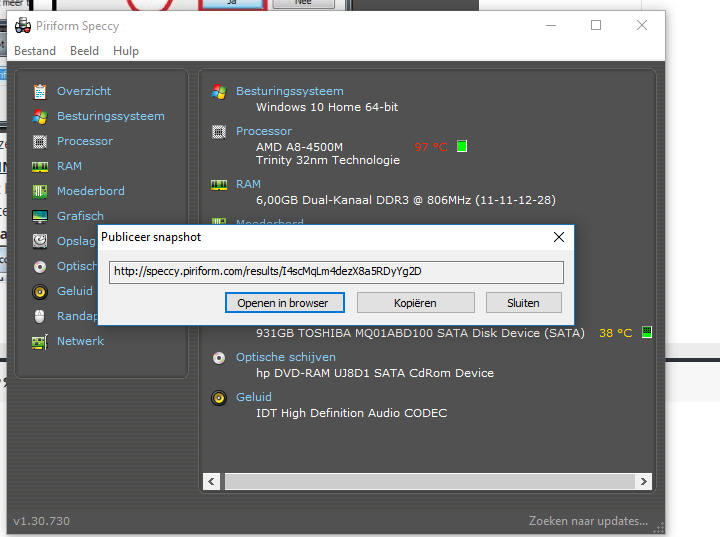This screenshot has width=720, height=537.
Task: Open the Grafisch sidebar entry
Action: tap(80, 216)
